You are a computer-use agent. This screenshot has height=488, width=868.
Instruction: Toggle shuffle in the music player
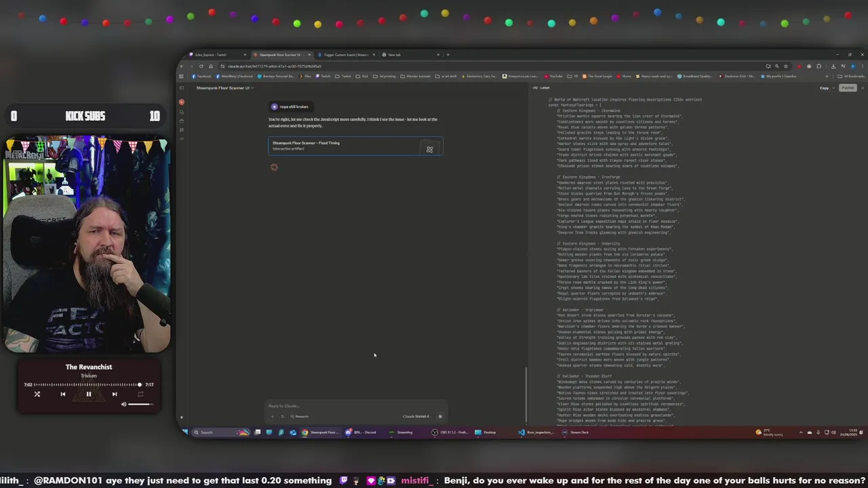37,394
